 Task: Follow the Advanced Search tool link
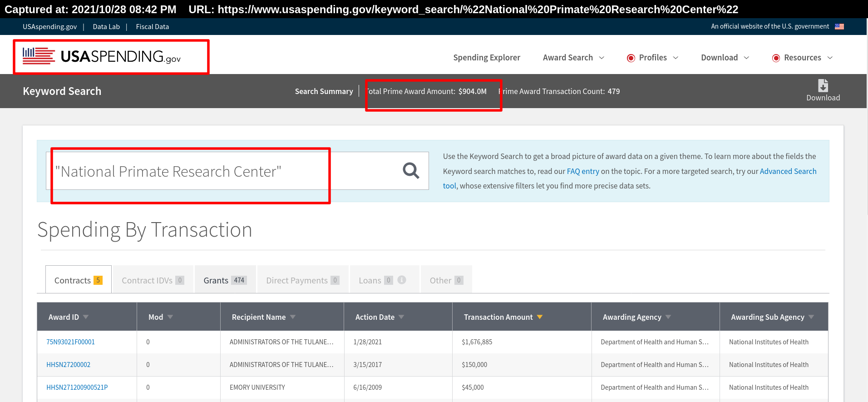click(x=788, y=171)
